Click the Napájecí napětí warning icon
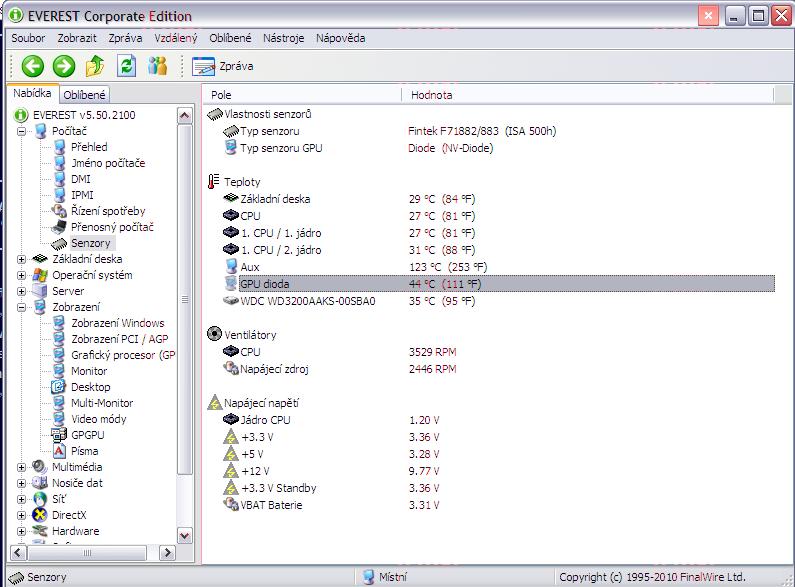Viewport: 795px width, 587px height. (x=215, y=402)
